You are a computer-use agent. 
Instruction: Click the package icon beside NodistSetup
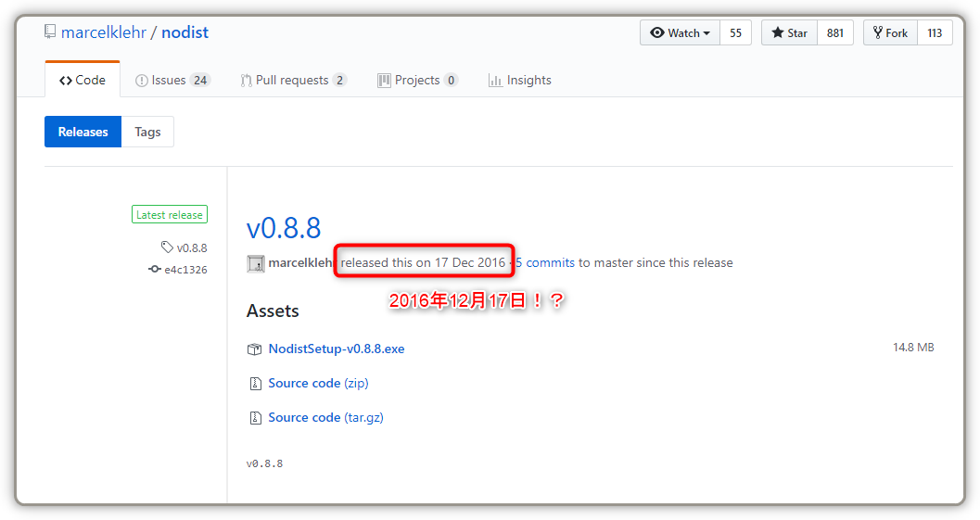pos(254,349)
